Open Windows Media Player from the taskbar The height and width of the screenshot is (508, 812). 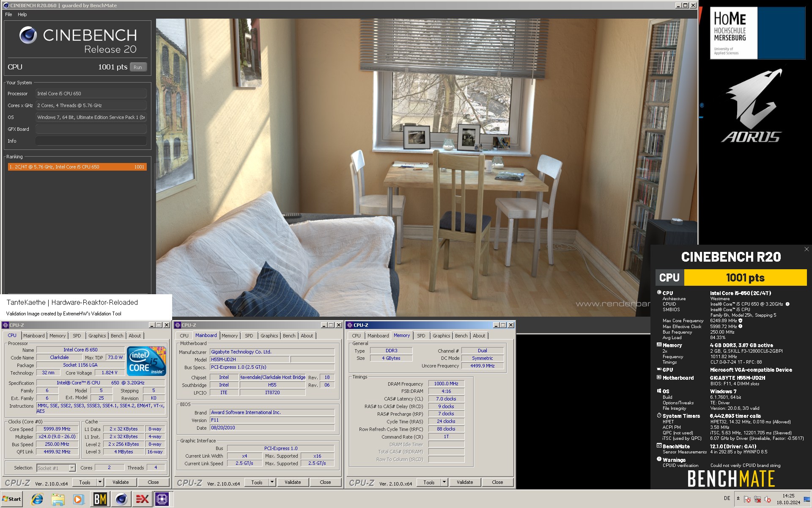78,499
